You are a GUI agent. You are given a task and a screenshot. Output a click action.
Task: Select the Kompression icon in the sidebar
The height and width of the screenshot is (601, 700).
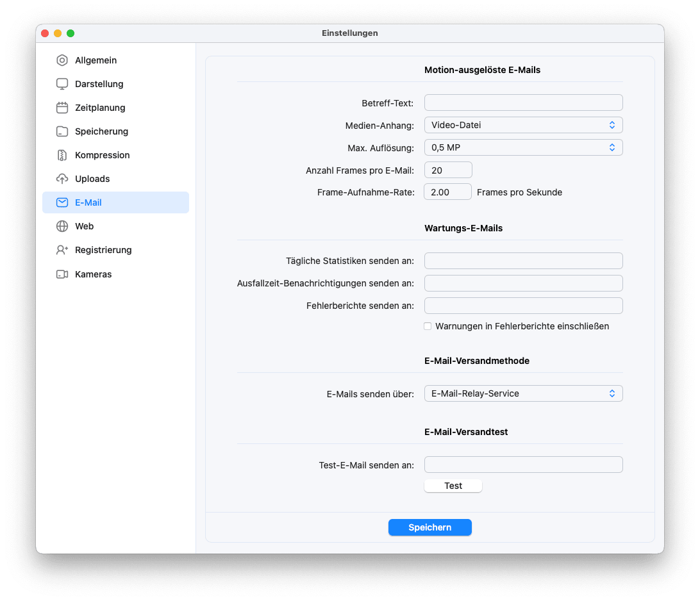62,155
